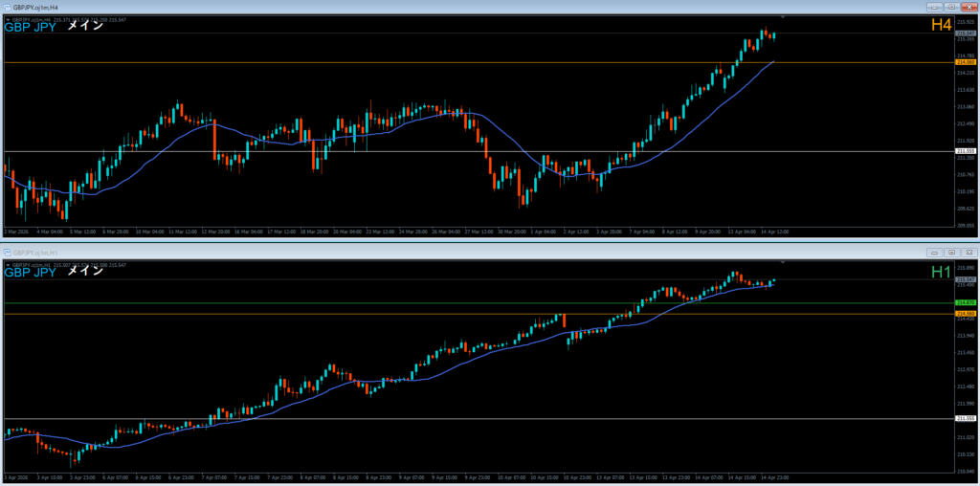
Task: Click the chart shift triangle on H4 chart
Action: (783, 17)
